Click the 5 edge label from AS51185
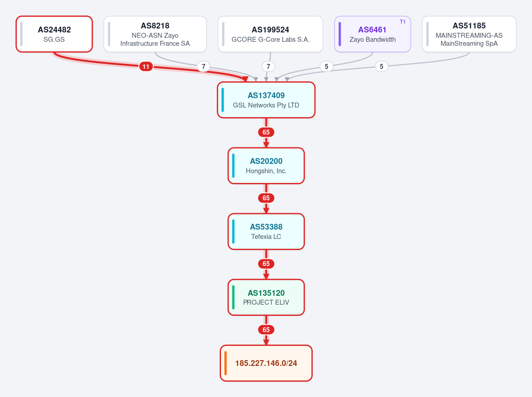The image size is (532, 397). point(381,67)
